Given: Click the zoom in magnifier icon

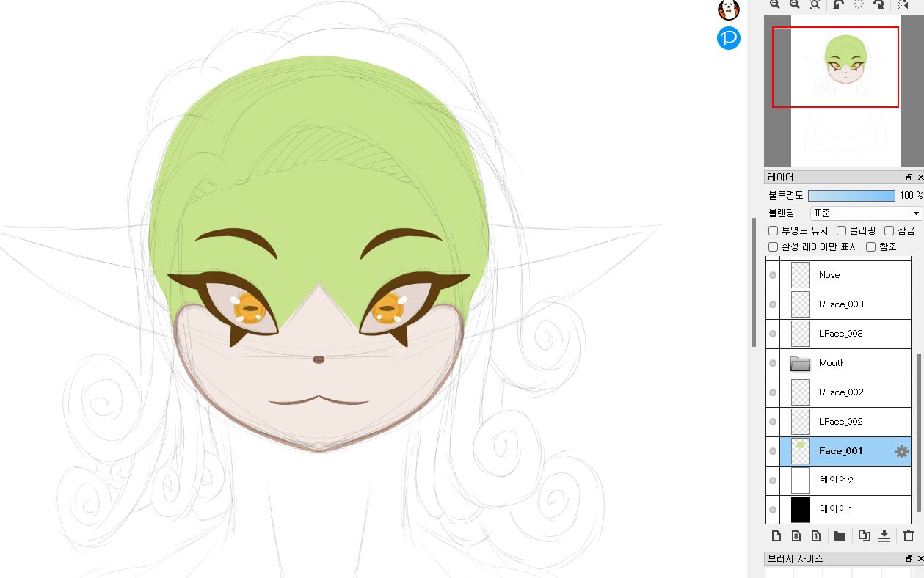Looking at the screenshot, I should (x=775, y=4).
